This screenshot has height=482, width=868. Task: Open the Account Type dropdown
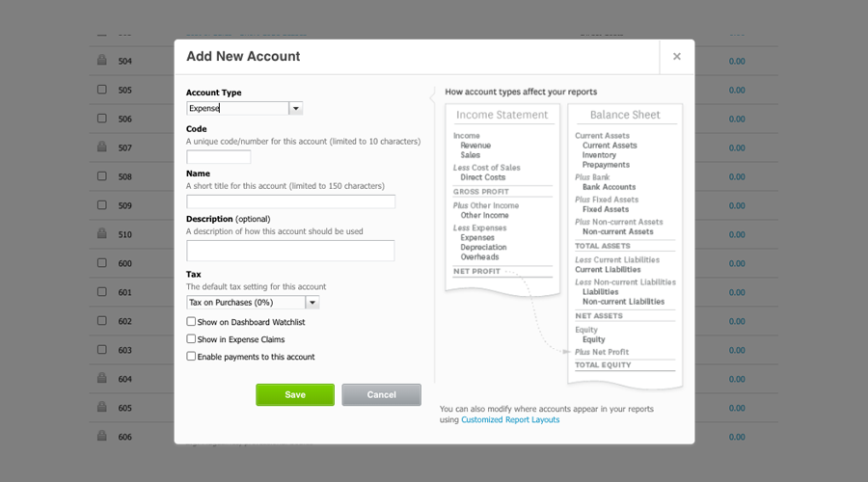[x=296, y=109]
